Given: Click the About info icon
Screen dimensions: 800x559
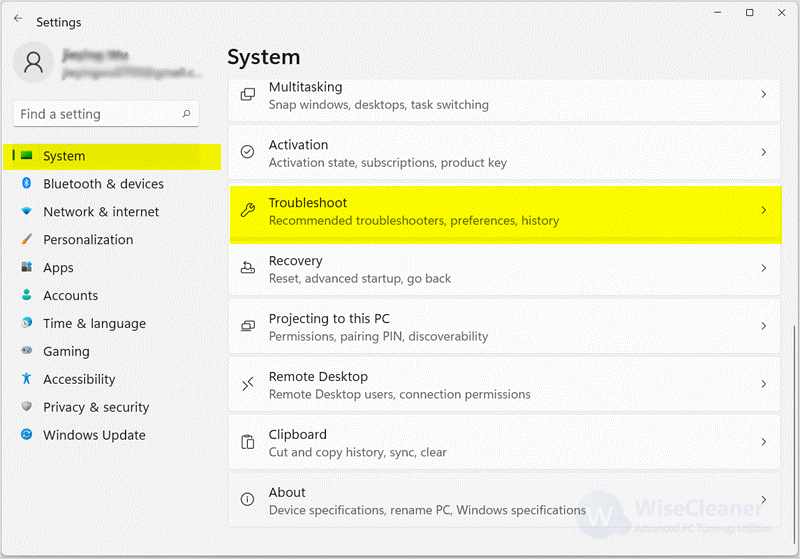Looking at the screenshot, I should pos(248,499).
